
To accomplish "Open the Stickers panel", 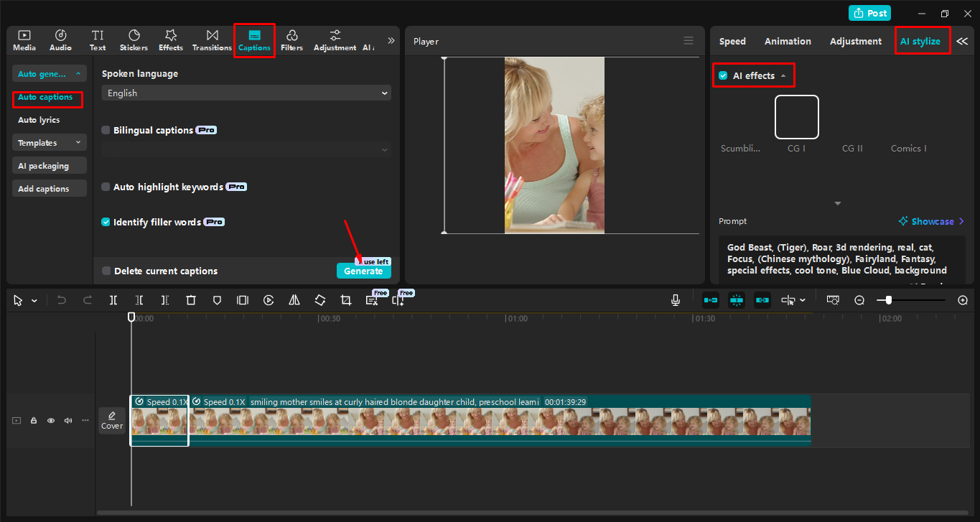I will click(134, 40).
